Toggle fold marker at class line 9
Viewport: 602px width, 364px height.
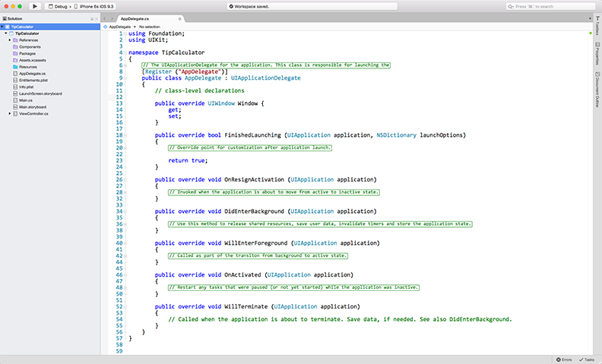point(125,78)
